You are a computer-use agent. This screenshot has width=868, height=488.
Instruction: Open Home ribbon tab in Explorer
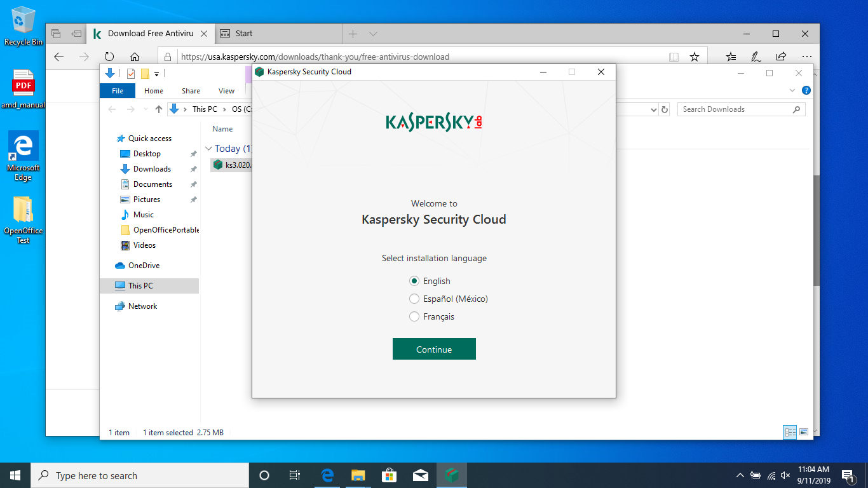(154, 91)
